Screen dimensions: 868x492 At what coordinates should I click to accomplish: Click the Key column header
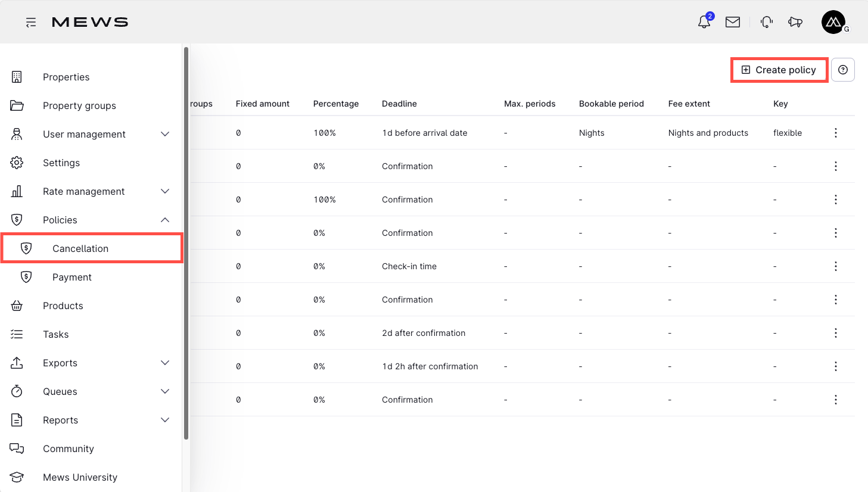780,104
